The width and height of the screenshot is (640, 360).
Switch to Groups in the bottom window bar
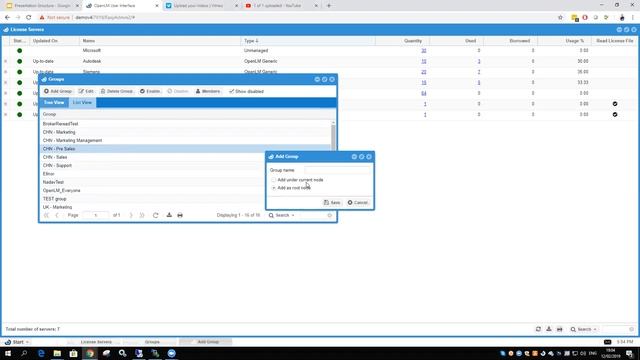[x=152, y=342]
